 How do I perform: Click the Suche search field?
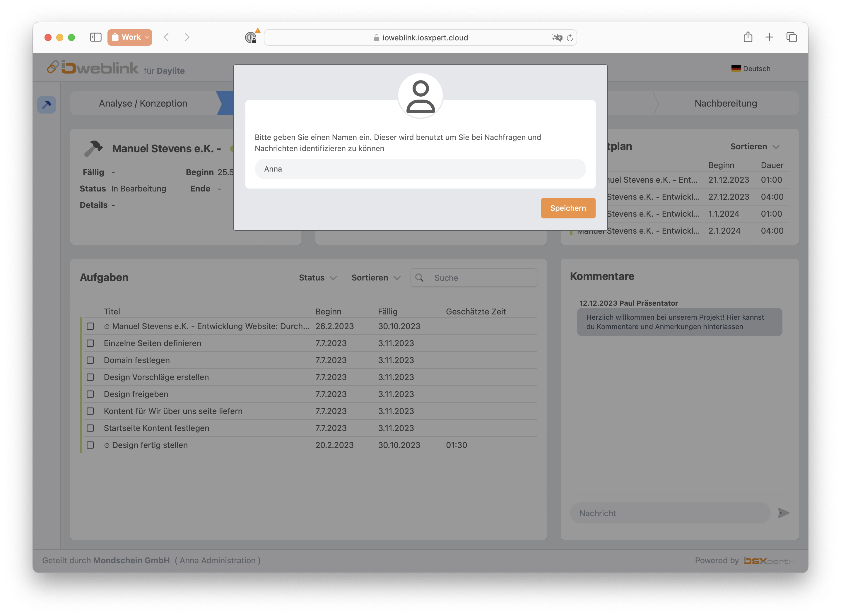(474, 278)
